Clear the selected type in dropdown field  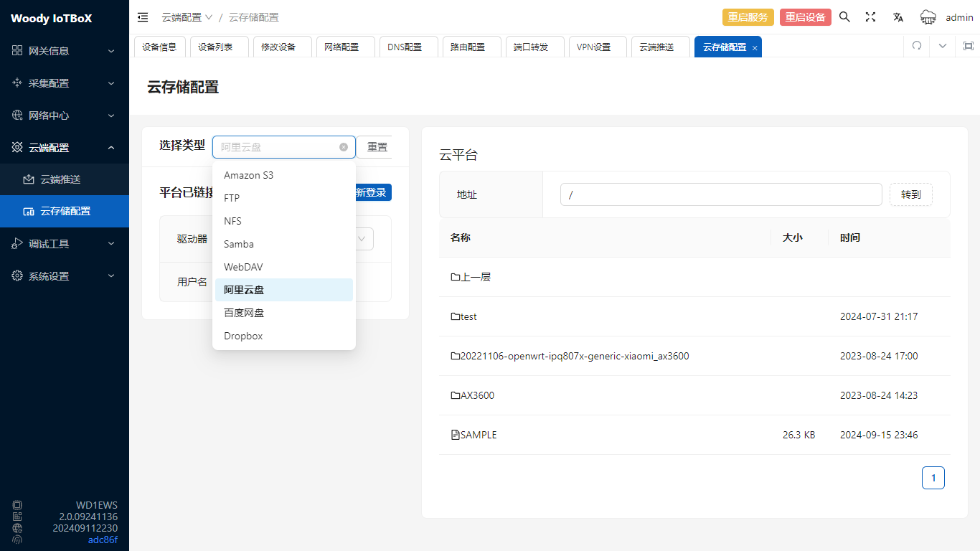344,147
